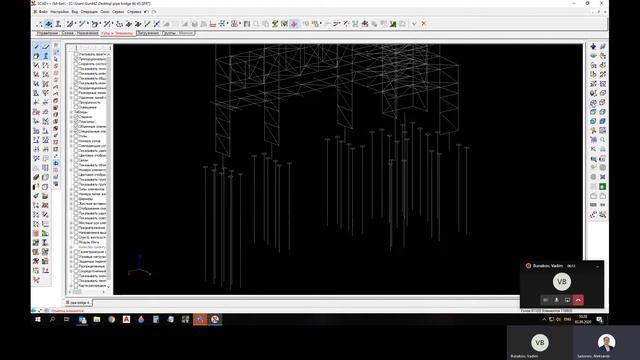
Task: Select the line tool beside the pencil tool
Action: (x=45, y=46)
